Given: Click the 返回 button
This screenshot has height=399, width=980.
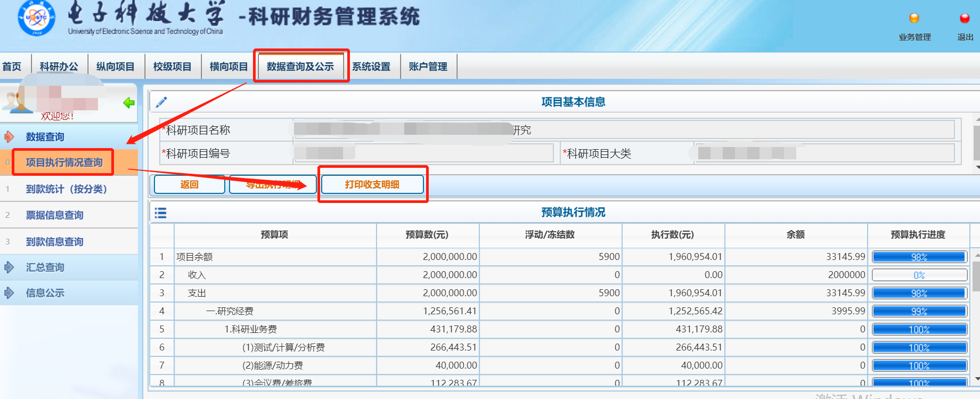Looking at the screenshot, I should pos(189,184).
